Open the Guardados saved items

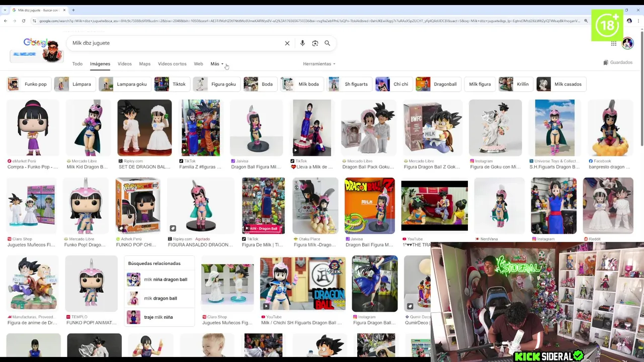pos(617,62)
